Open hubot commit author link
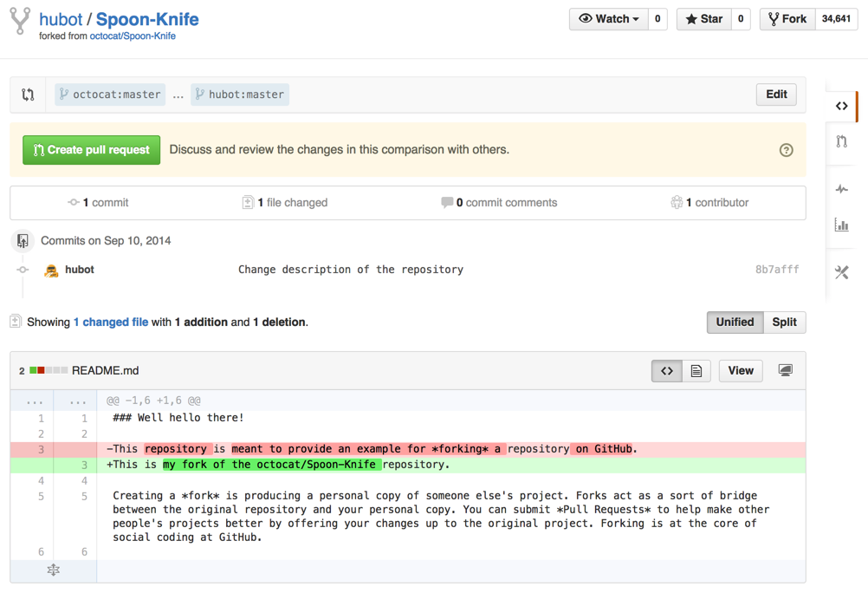Screen dimensions: 868x593 [80, 270]
